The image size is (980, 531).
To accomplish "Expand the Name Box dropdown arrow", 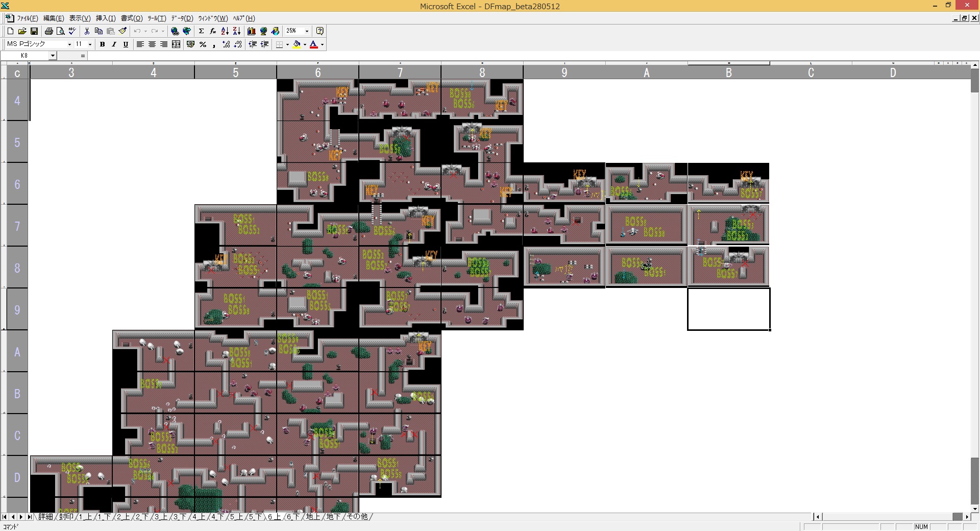I will (x=53, y=56).
